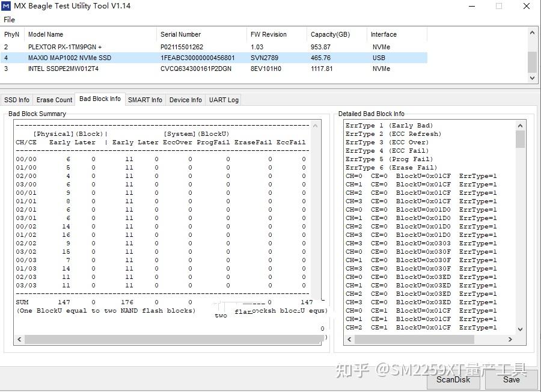Open the Device Info tab
This screenshot has width=541, height=392.
click(185, 100)
